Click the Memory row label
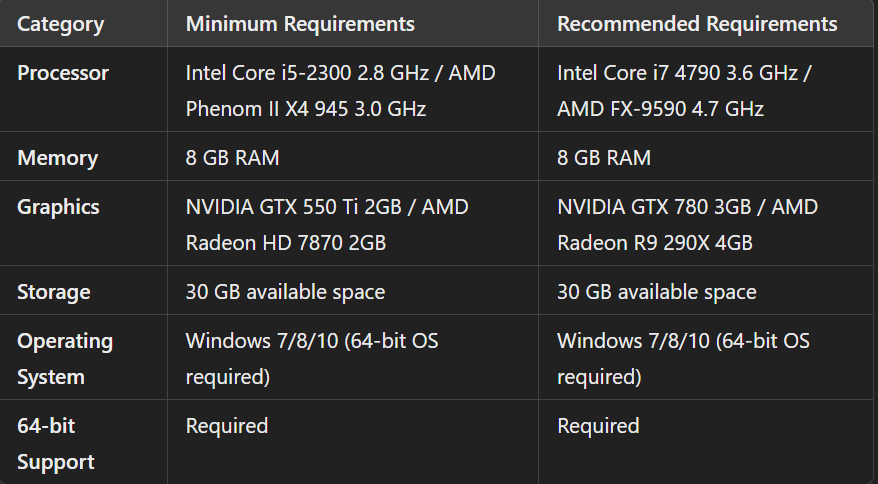The image size is (878, 484). click(x=57, y=158)
